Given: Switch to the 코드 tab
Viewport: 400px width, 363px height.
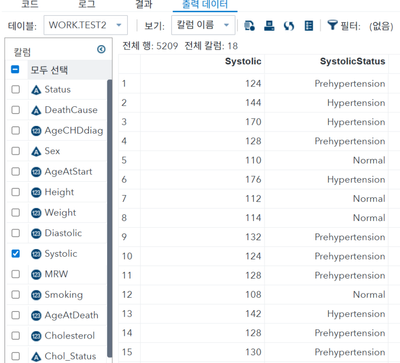Looking at the screenshot, I should [x=30, y=4].
